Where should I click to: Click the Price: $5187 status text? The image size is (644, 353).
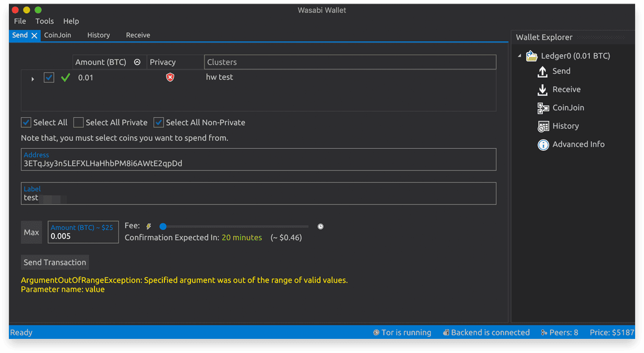coord(612,332)
